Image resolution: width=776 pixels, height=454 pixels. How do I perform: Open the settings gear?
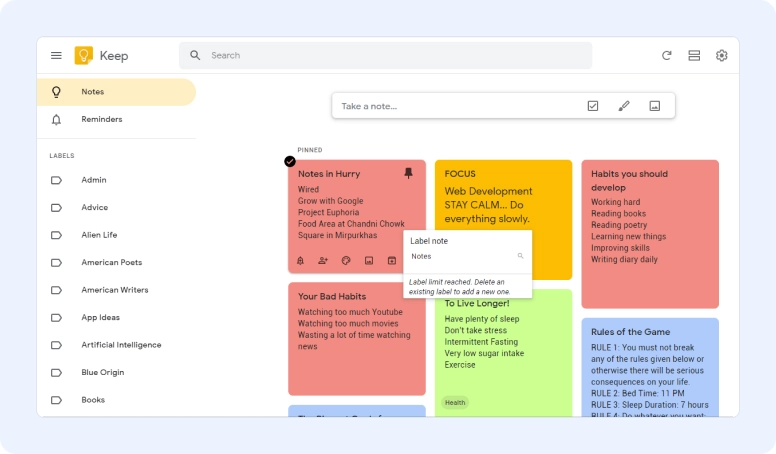tap(722, 55)
